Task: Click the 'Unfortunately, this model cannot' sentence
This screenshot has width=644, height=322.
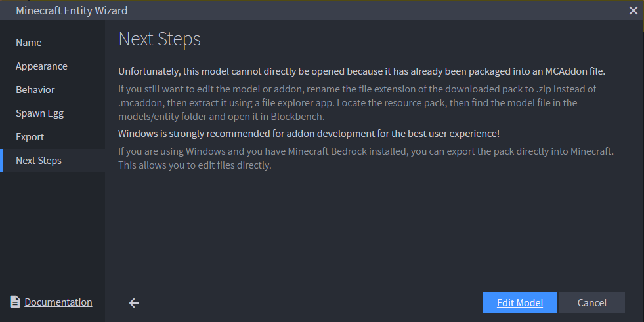Action: 362,71
